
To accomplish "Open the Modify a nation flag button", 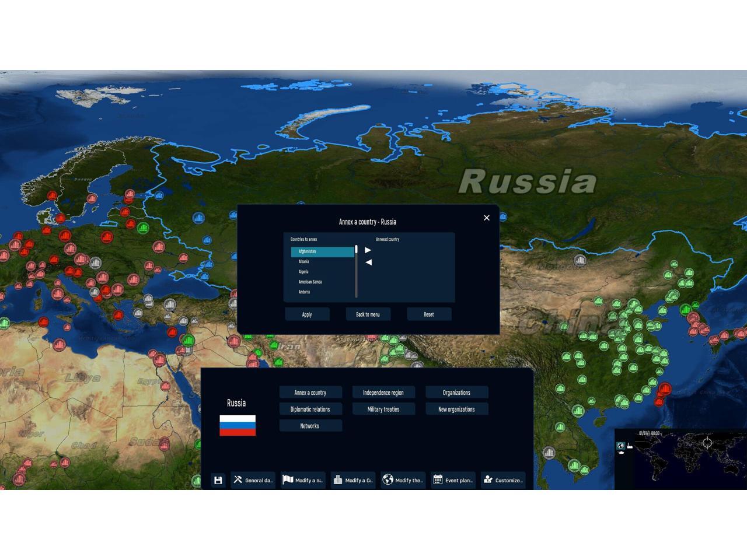I will (303, 480).
